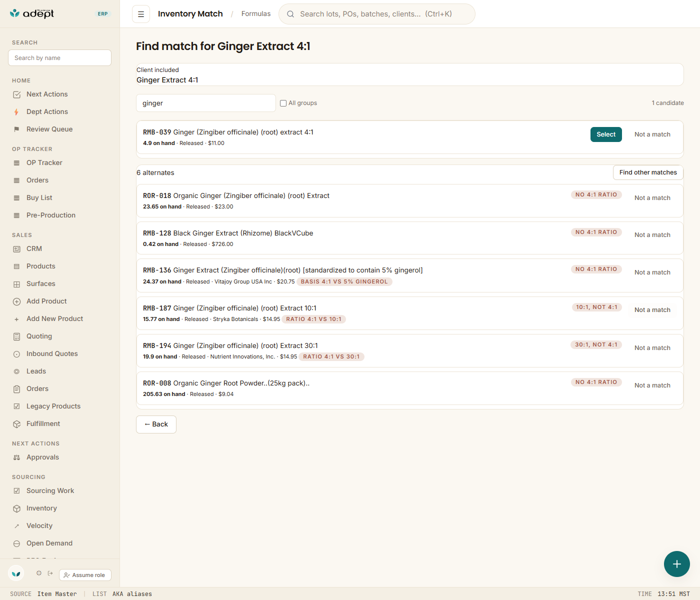The image size is (700, 600).
Task: Click the RATIO 4:1 VS 30:1 tag
Action: point(331,357)
